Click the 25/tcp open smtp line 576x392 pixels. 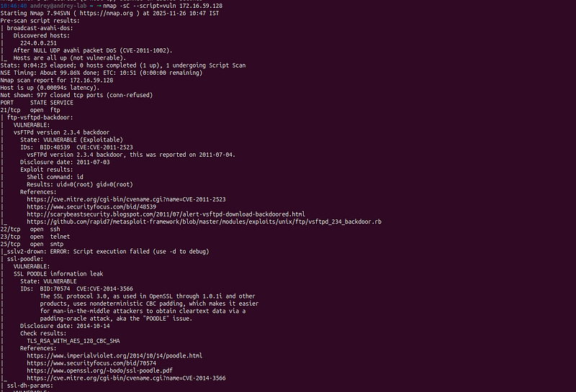(x=32, y=244)
